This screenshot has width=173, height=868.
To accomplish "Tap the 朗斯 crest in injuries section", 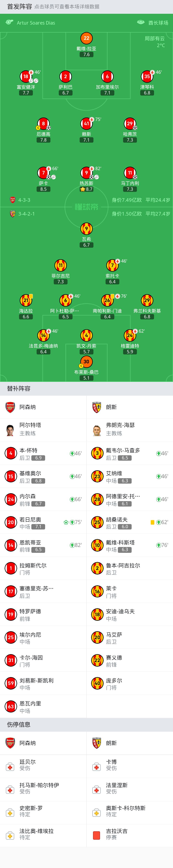I will pyautogui.click(x=97, y=743).
